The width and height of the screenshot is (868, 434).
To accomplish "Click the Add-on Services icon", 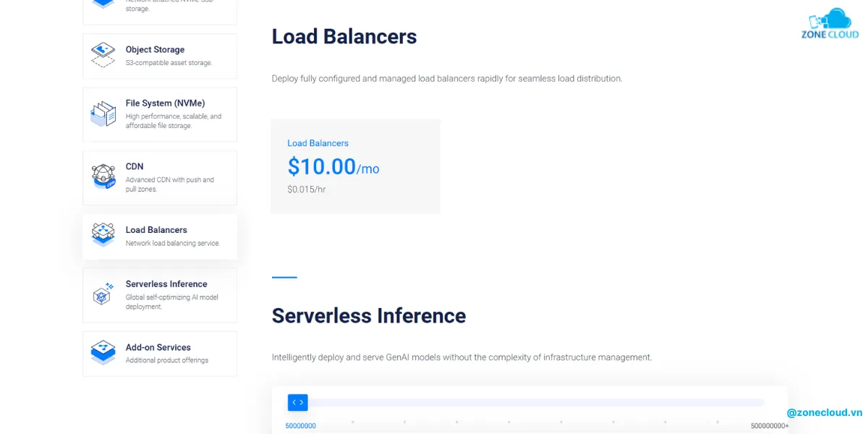I will coord(103,352).
